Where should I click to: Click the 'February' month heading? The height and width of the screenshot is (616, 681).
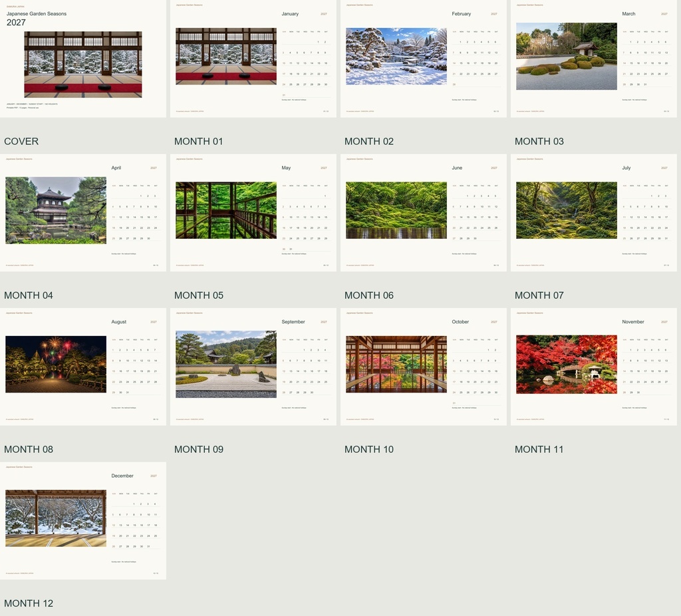462,14
